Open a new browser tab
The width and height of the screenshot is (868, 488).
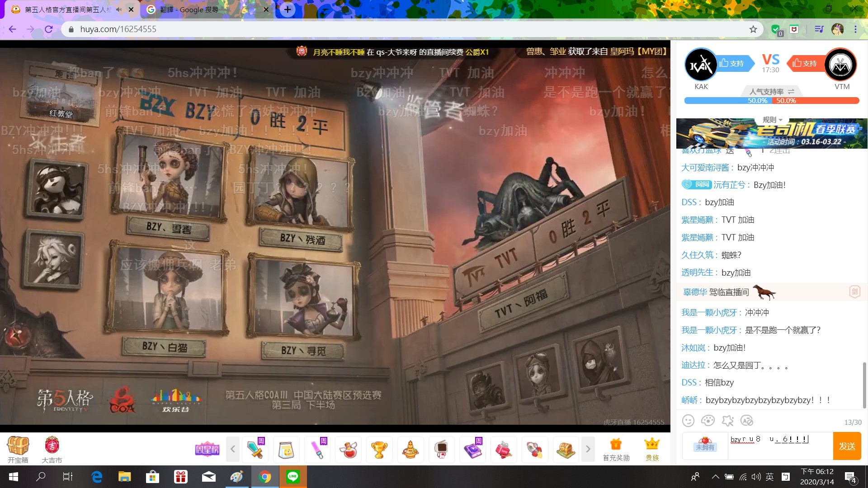288,9
